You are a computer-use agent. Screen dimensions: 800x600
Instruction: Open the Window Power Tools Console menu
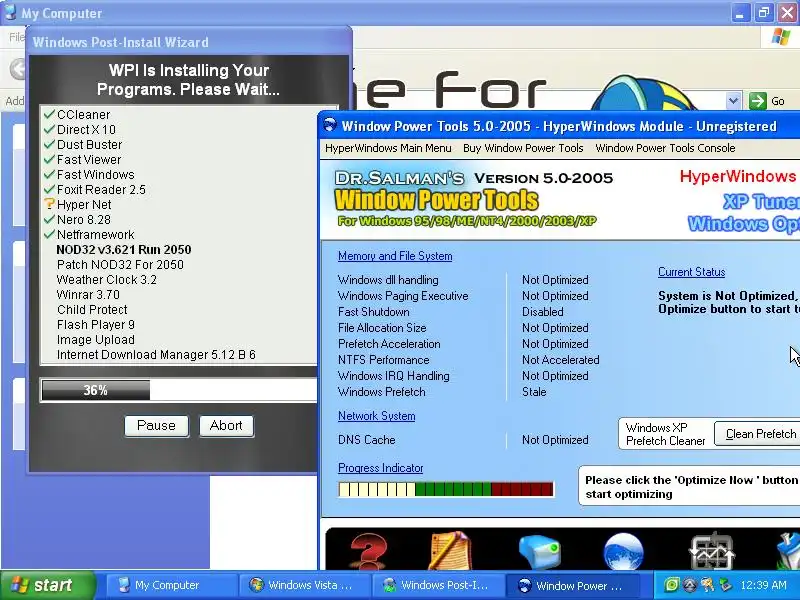coord(665,148)
